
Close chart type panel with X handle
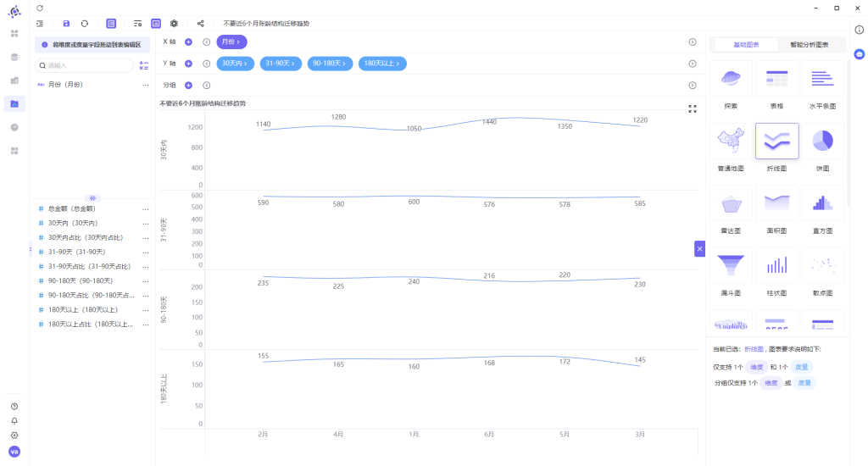pyautogui.click(x=699, y=249)
